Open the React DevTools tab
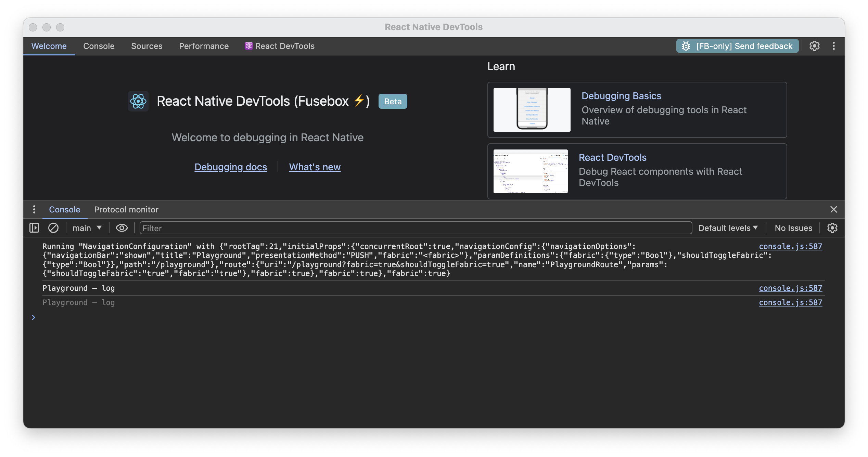Viewport: 868px width, 457px height. (x=280, y=46)
